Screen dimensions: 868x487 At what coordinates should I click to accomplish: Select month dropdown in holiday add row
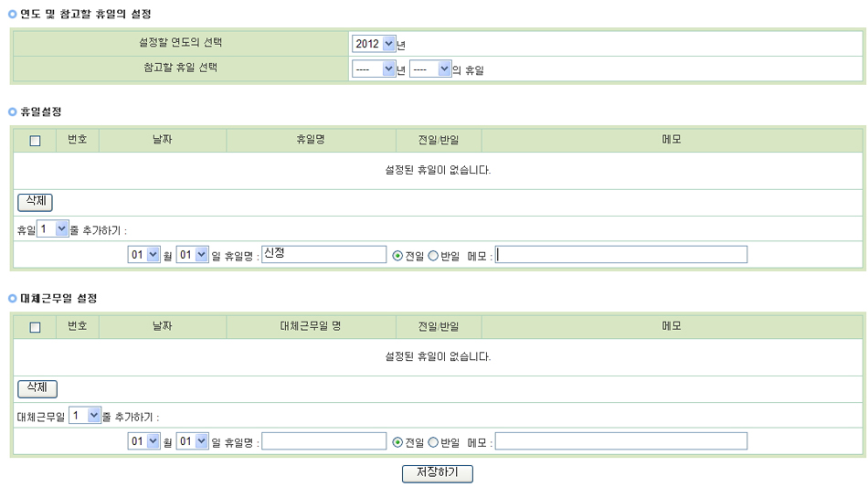tap(143, 256)
